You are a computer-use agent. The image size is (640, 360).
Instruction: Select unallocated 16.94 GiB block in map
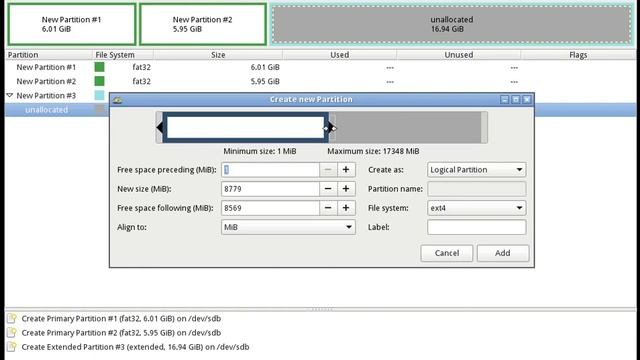(x=452, y=24)
